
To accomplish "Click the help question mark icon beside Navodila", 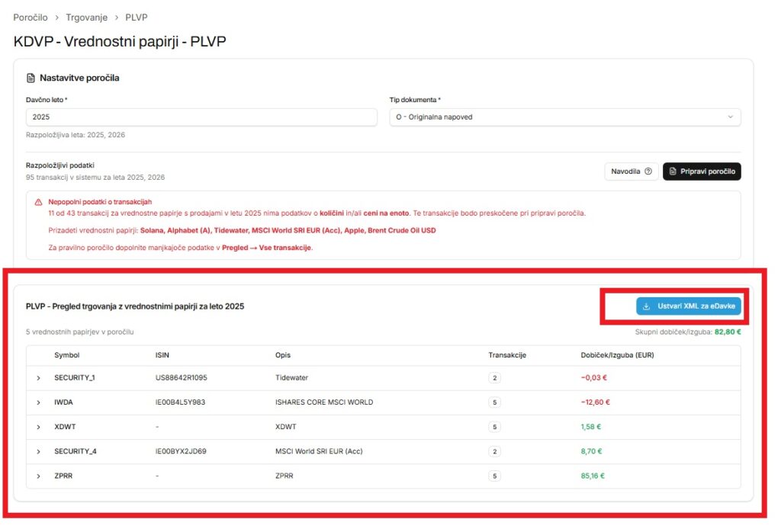I will [648, 171].
